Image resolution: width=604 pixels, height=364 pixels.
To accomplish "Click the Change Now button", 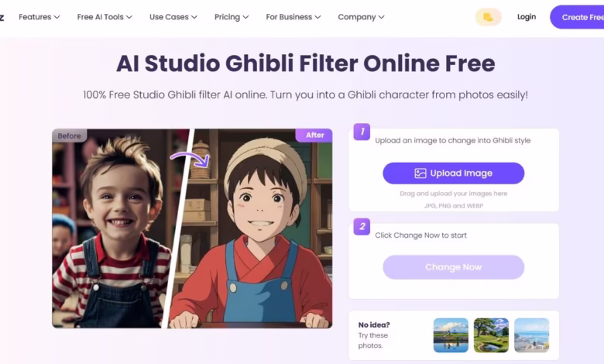I will click(x=453, y=267).
